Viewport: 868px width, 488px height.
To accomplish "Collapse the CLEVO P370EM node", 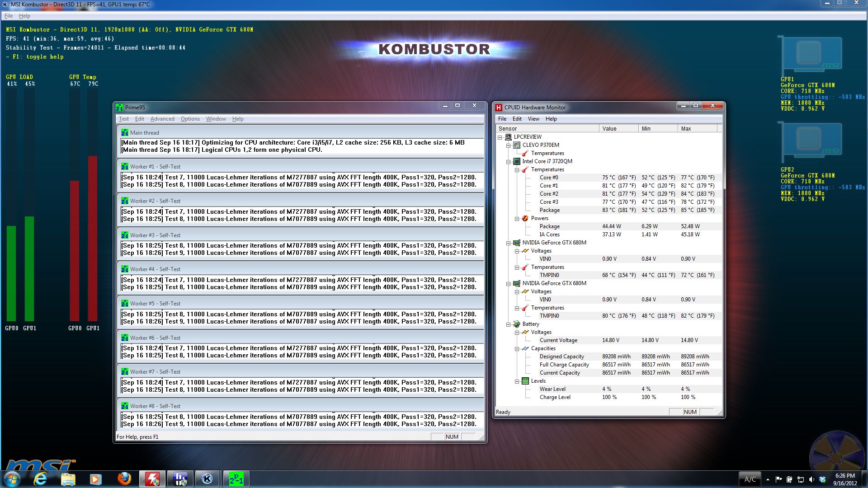I will [509, 145].
